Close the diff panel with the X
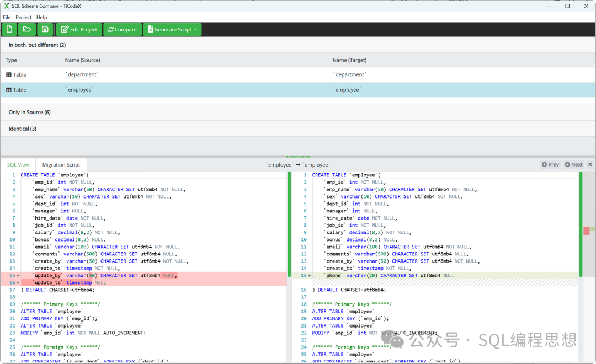Image resolution: width=596 pixels, height=364 pixels. point(590,164)
